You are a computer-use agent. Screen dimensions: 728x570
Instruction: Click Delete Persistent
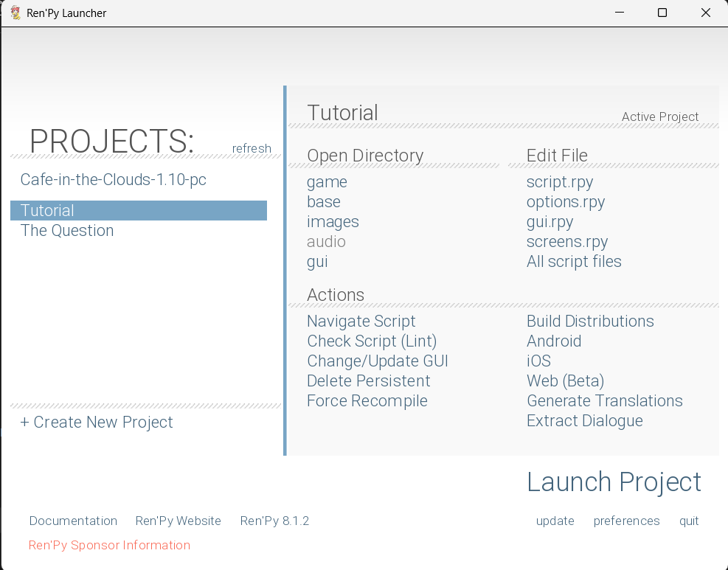[x=369, y=381]
